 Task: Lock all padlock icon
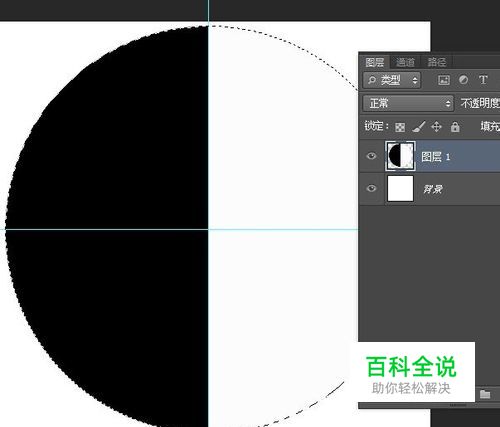(x=455, y=127)
